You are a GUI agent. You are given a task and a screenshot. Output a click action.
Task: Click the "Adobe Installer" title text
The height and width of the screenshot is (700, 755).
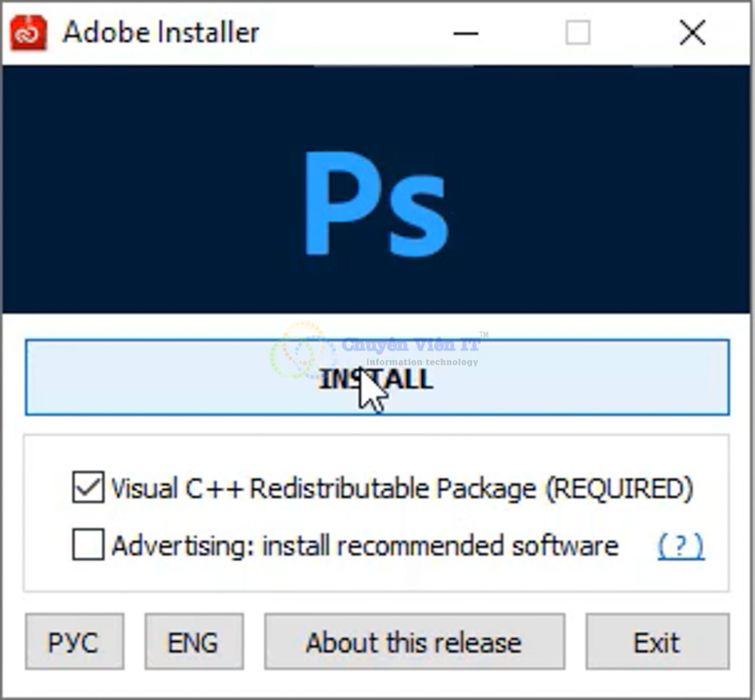pyautogui.click(x=161, y=32)
